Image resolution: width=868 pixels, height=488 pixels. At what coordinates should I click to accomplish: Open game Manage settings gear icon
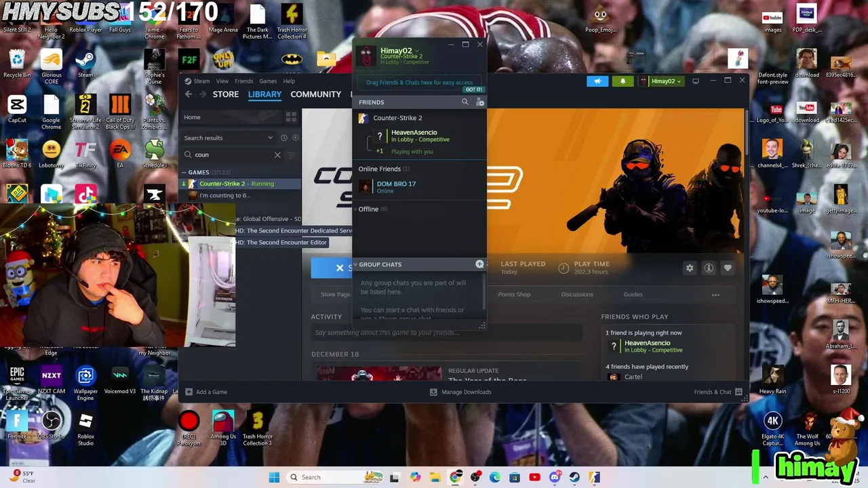[x=690, y=268]
